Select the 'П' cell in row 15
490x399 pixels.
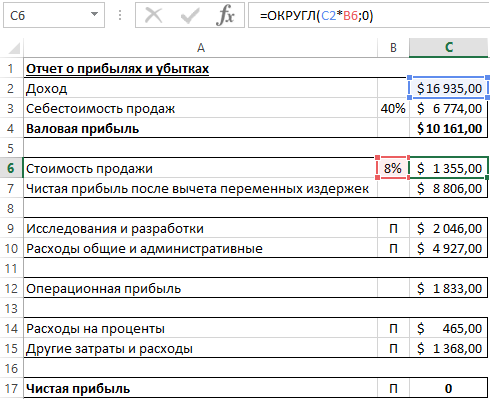[x=393, y=348]
